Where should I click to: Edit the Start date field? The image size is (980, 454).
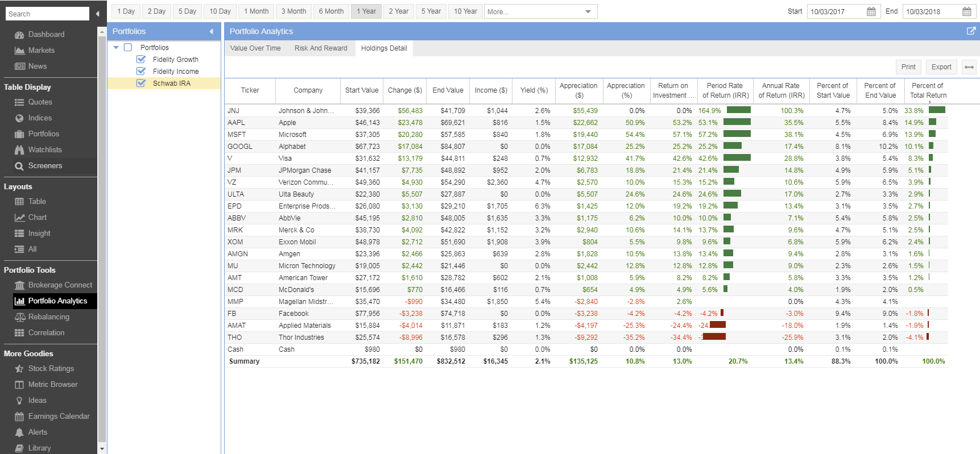pyautogui.click(x=836, y=11)
